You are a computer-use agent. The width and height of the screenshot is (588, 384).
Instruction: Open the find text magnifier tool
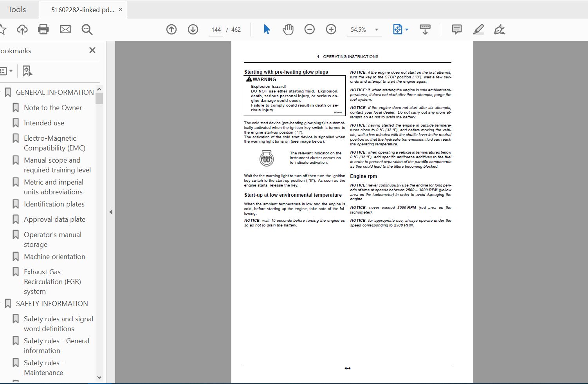pos(87,29)
